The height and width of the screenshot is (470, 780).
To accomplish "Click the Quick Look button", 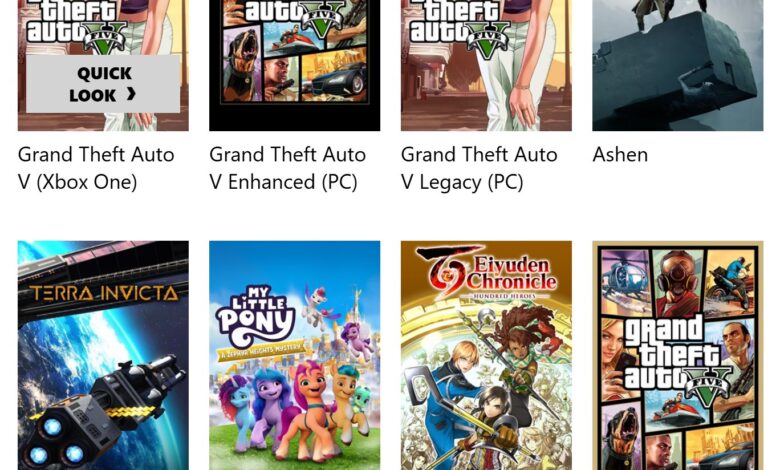I will click(103, 84).
